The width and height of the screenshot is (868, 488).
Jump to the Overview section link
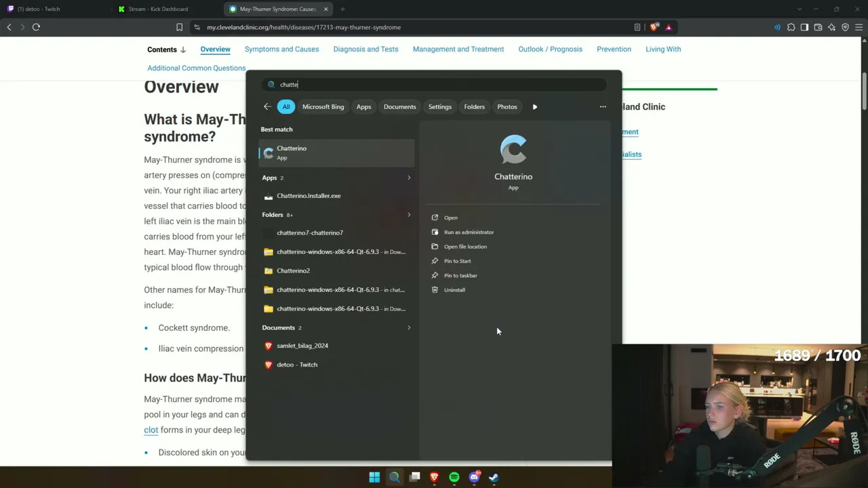click(215, 49)
